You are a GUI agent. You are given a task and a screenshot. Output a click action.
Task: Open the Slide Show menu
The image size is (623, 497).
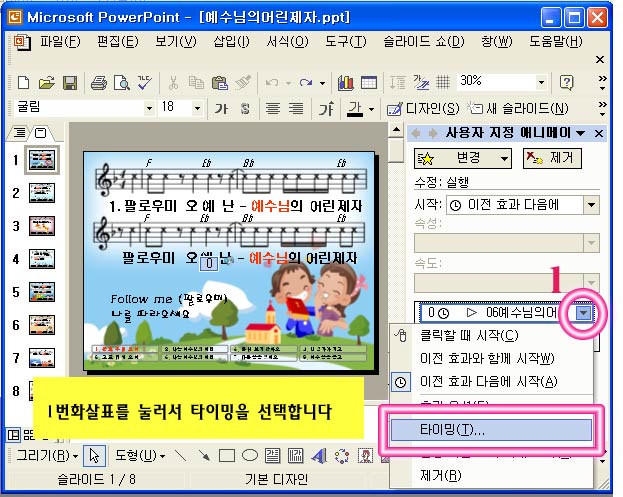[x=424, y=41]
